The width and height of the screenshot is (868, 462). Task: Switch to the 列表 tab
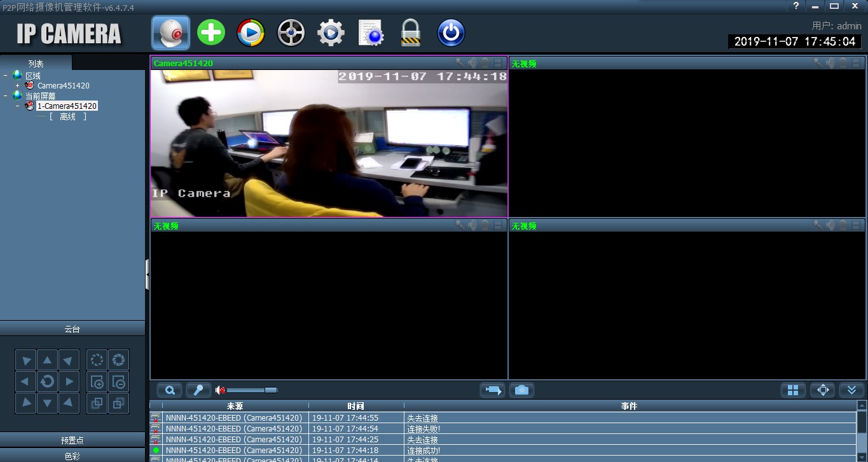point(36,64)
